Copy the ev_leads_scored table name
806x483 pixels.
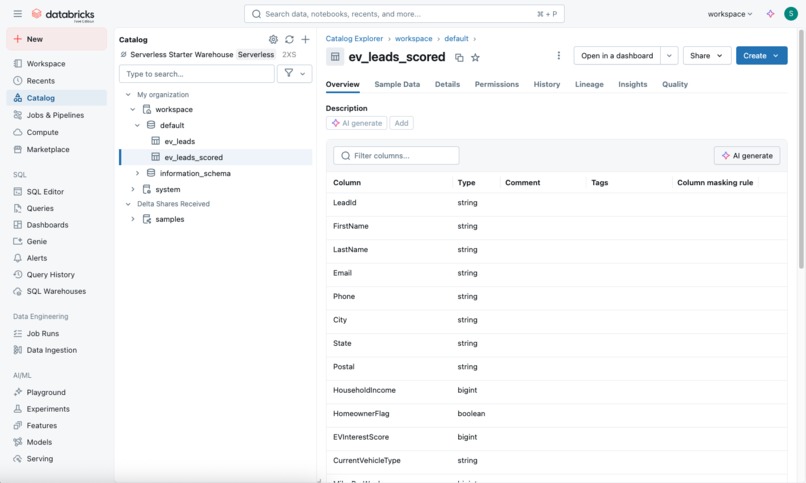click(459, 58)
